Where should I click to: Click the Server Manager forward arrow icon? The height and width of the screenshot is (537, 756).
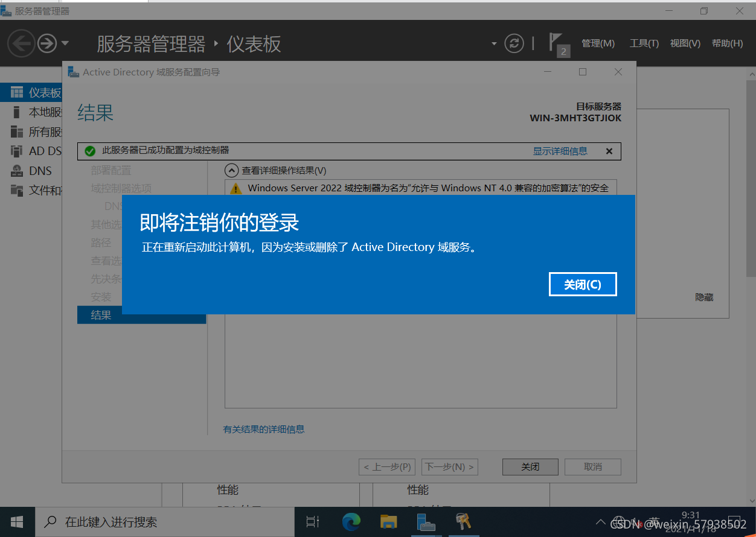pyautogui.click(x=47, y=43)
